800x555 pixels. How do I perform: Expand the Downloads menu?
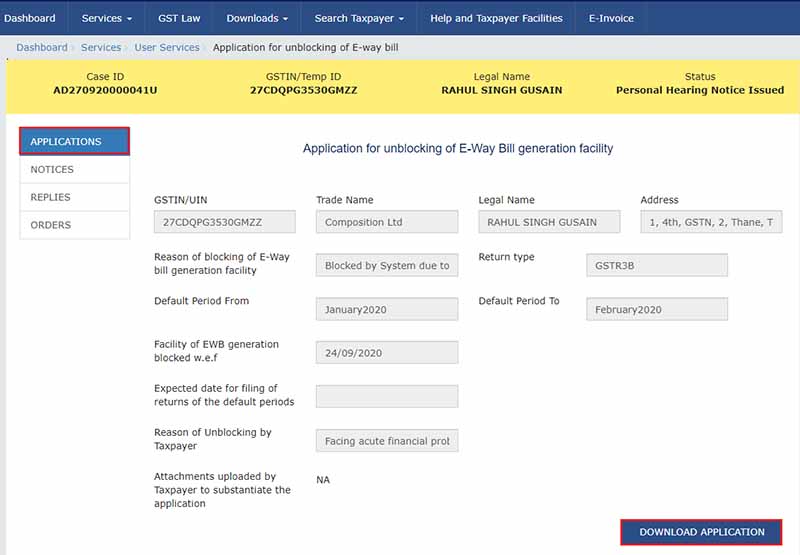tap(257, 18)
